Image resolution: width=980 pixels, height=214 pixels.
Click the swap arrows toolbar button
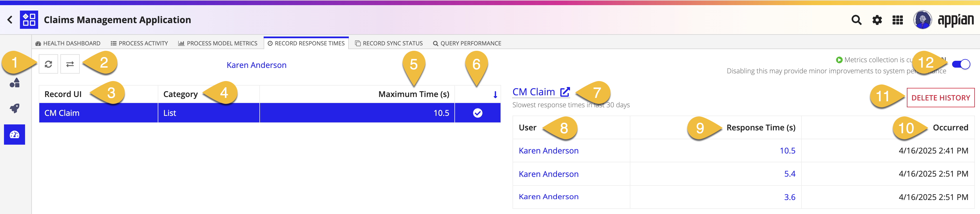70,64
